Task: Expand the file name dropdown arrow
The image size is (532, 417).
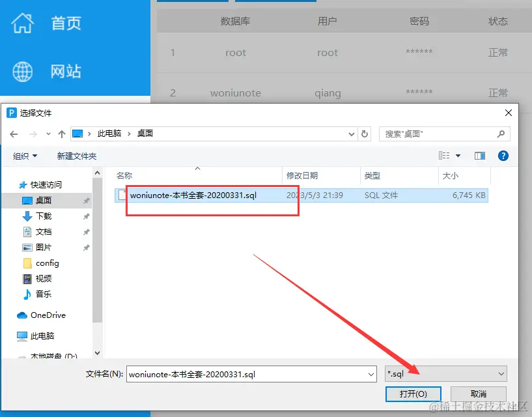Action: tap(371, 374)
